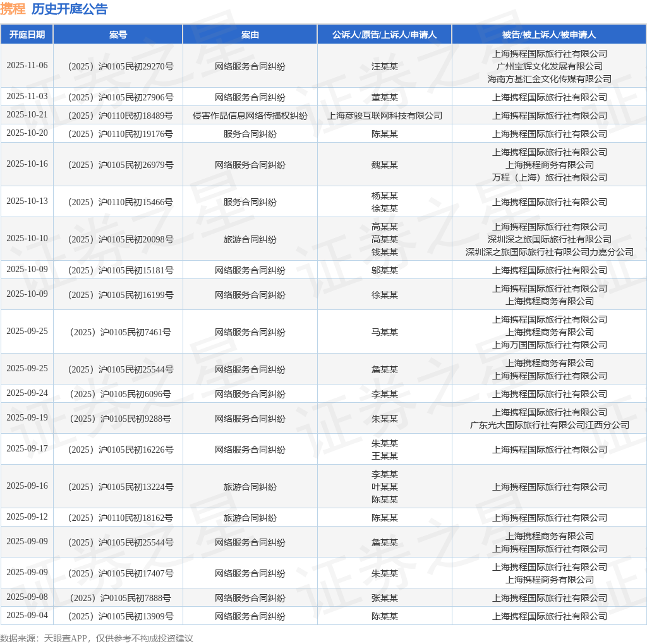Image resolution: width=647 pixels, height=644 pixels.
Task: Select the date cell 2025-10-20
Action: 27,133
